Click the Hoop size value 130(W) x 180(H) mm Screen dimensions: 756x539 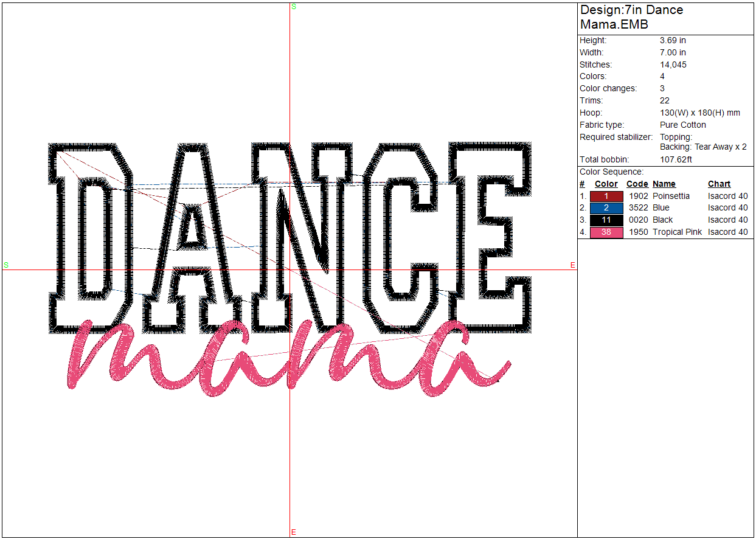coord(699,113)
